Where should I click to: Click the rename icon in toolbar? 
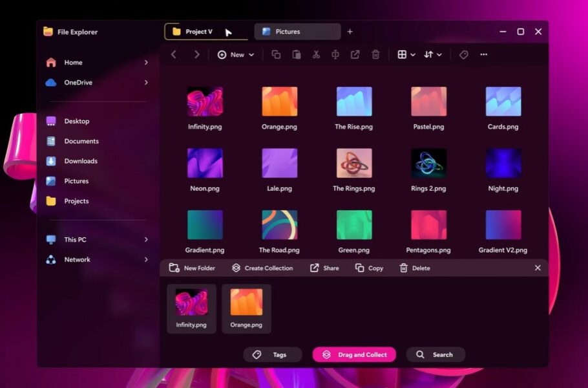335,55
